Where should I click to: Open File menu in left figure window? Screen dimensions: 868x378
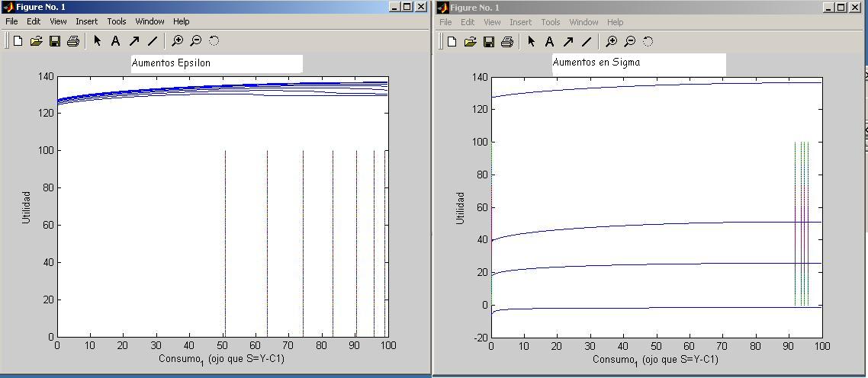12,21
